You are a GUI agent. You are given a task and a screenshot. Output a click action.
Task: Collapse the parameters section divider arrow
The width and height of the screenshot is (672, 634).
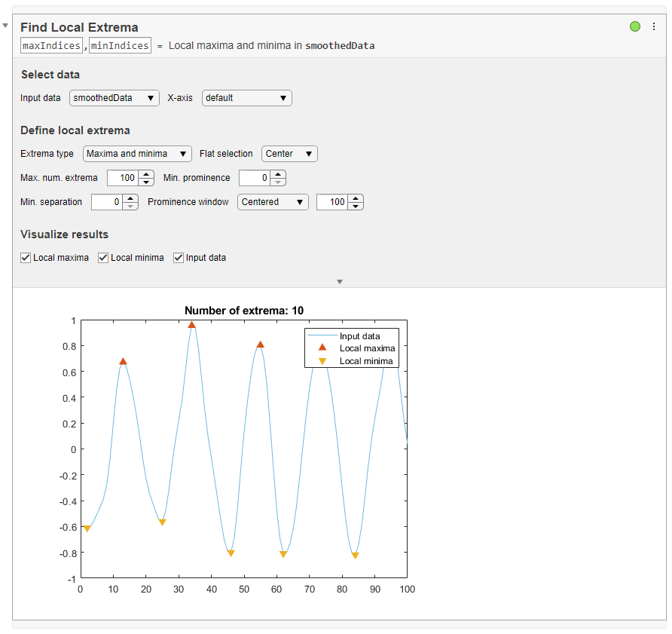click(340, 281)
